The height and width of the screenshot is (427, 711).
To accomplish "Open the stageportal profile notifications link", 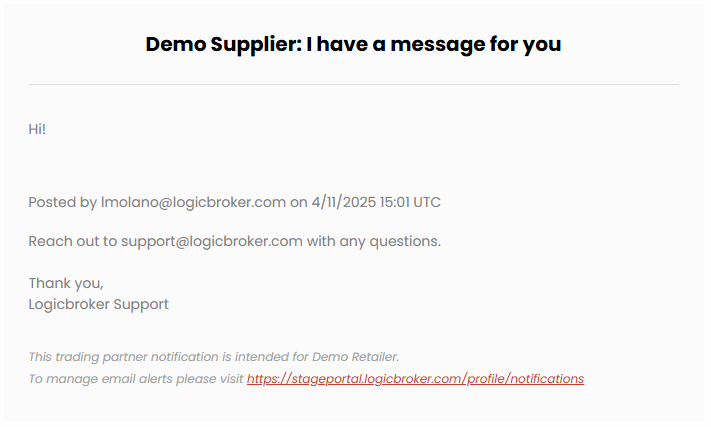I will tap(415, 379).
